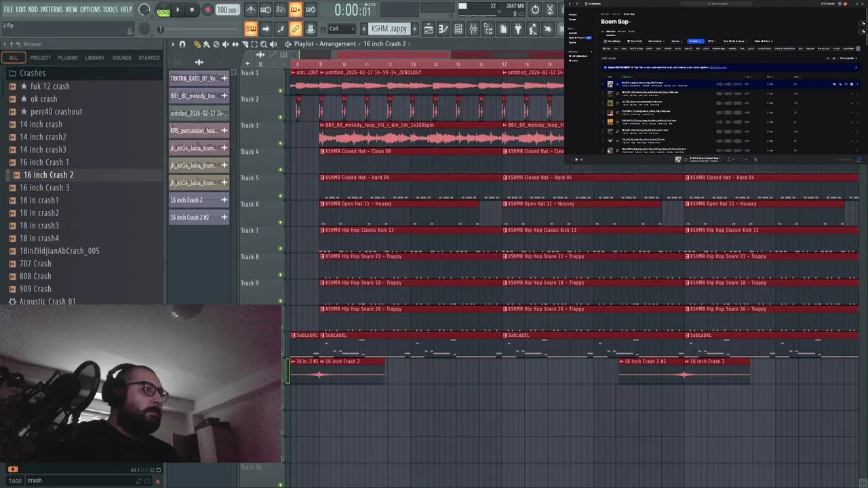Select starred 'fuk 12 crash' sample
The height and width of the screenshot is (488, 868).
(50, 86)
